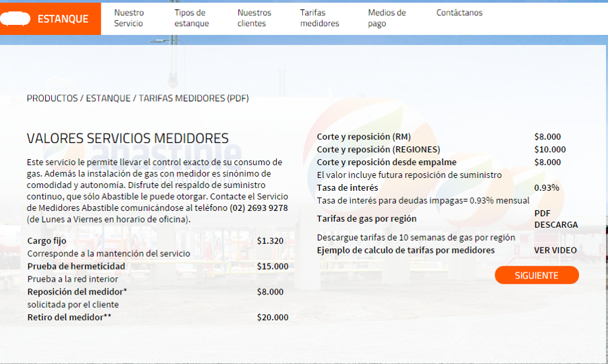Viewport: 608px width, 364px height.
Task: Click 'solicitada por el cliente' text
Action: (x=73, y=305)
